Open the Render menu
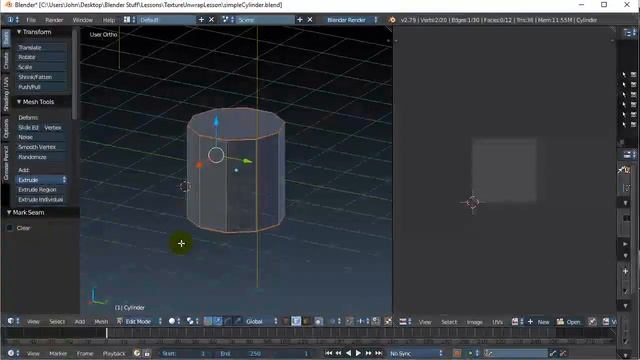This screenshot has width=640, height=360. tap(54, 20)
